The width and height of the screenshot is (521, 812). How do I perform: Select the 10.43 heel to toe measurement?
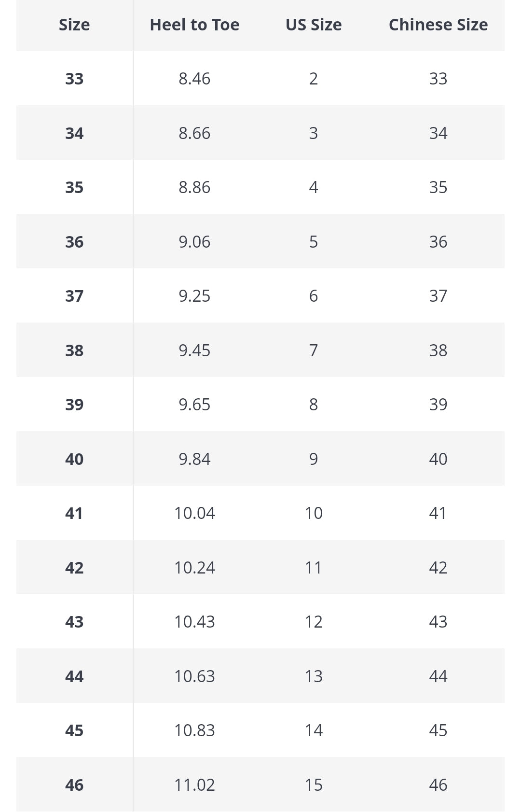[x=194, y=622]
